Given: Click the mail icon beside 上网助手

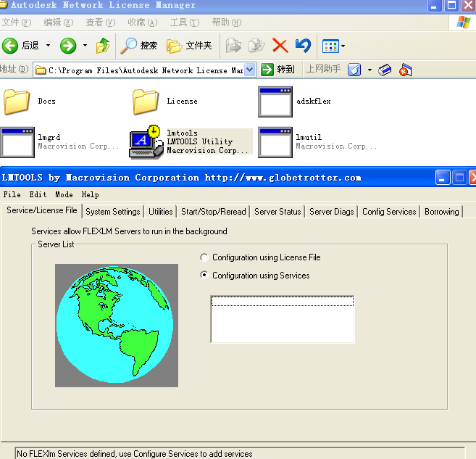Looking at the screenshot, I should point(354,70).
